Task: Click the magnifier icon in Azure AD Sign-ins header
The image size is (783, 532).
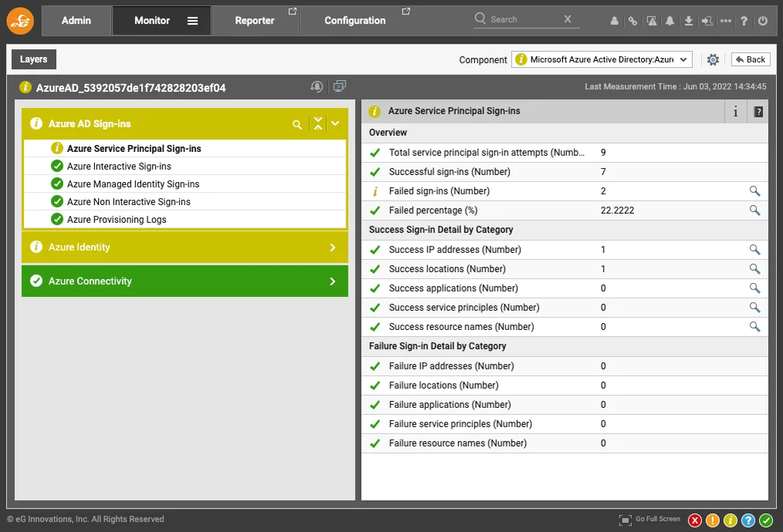Action: [297, 124]
